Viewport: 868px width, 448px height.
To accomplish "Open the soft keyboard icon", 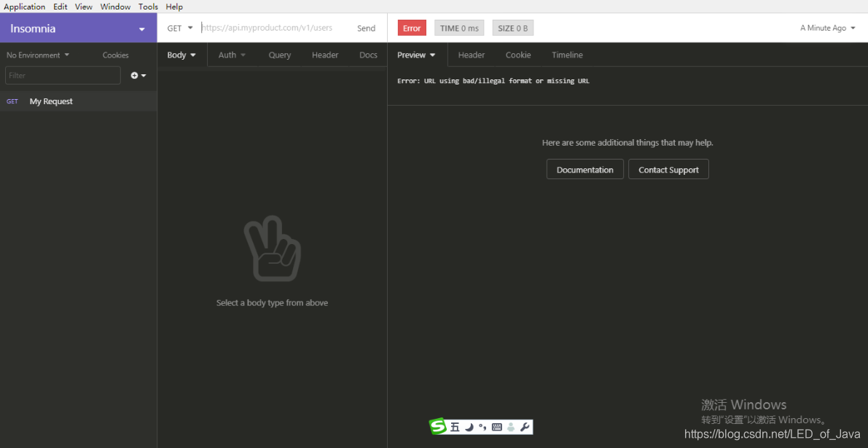I will pos(497,427).
